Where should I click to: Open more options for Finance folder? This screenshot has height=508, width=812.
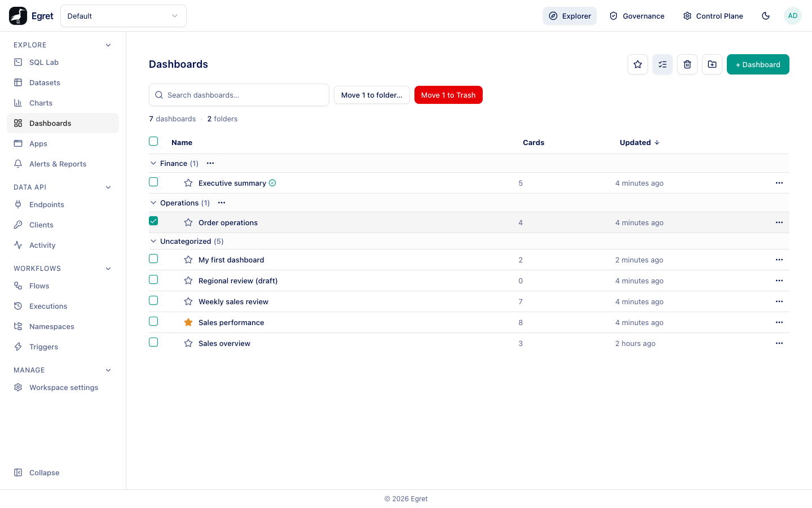tap(210, 163)
